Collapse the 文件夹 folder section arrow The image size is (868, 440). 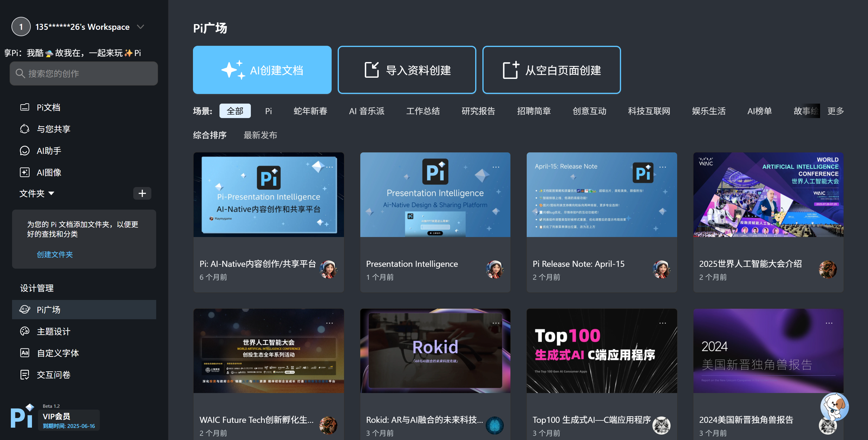[51, 194]
